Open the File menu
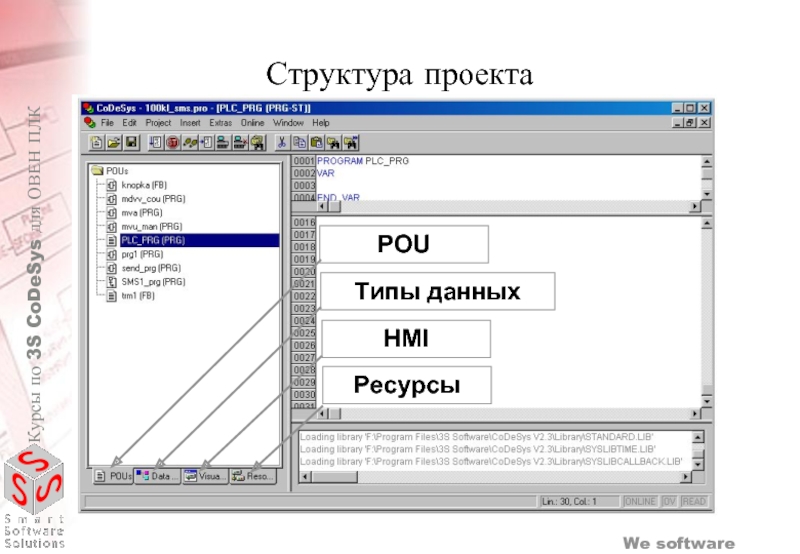 (107, 123)
